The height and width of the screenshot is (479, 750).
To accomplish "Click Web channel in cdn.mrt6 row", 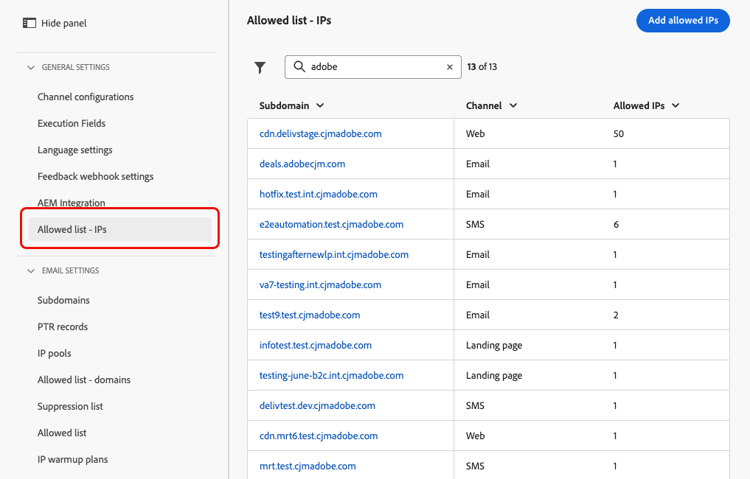I will pyautogui.click(x=475, y=435).
